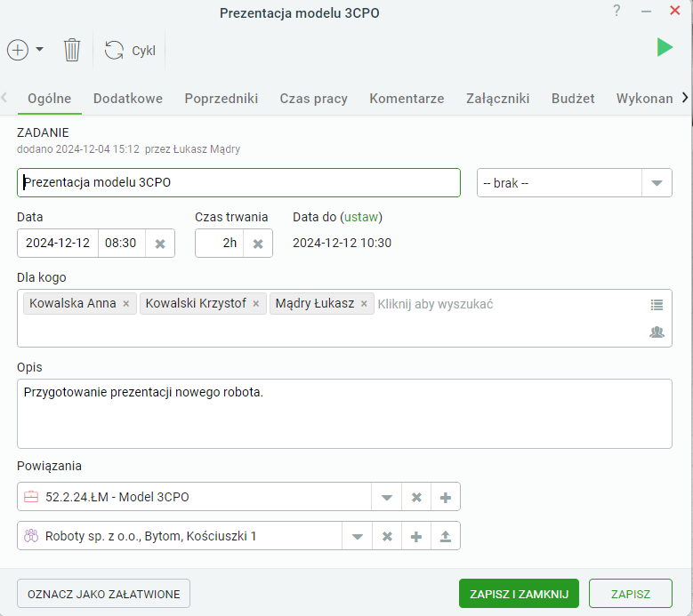Minimize the task window
The width and height of the screenshot is (693, 616).
646,12
